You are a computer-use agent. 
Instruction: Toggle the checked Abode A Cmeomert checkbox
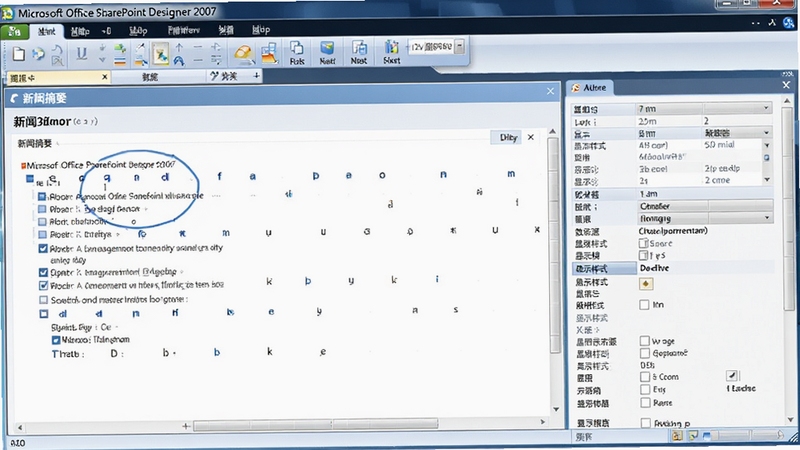43,285
